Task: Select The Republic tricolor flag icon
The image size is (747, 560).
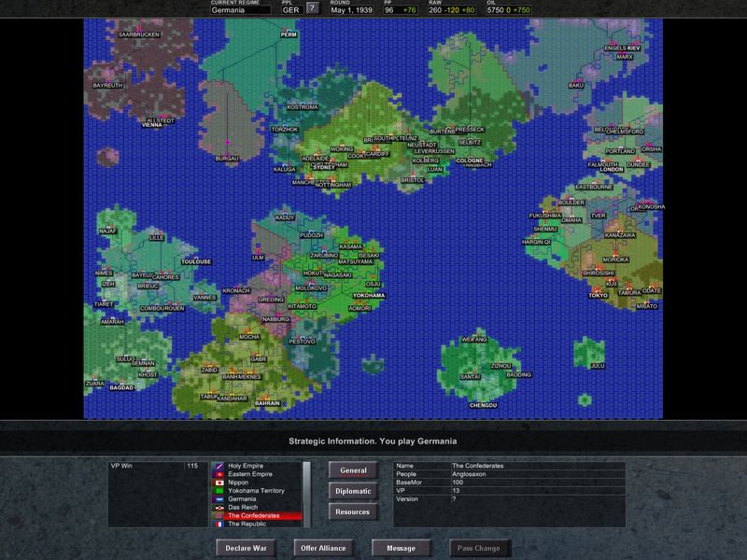Action: click(x=219, y=524)
